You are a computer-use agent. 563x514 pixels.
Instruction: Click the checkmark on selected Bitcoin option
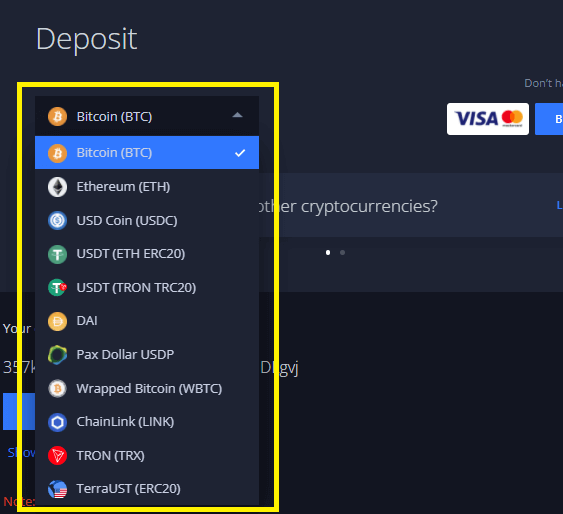point(240,153)
